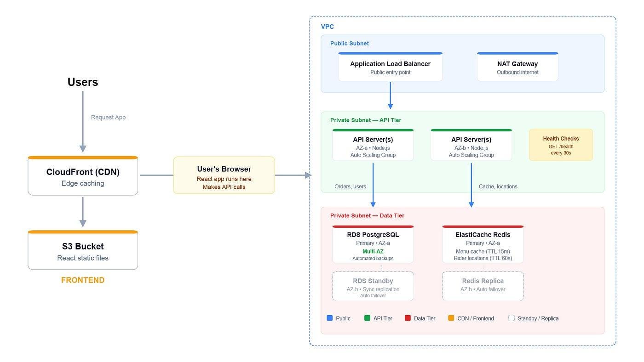
Task: Select the Redis Replica title
Action: click(x=483, y=281)
